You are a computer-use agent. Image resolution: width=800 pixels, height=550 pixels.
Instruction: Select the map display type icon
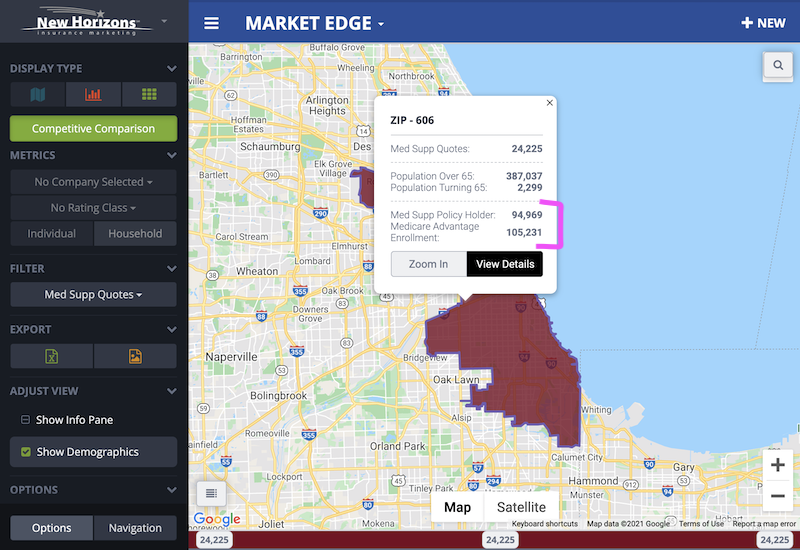(37, 94)
